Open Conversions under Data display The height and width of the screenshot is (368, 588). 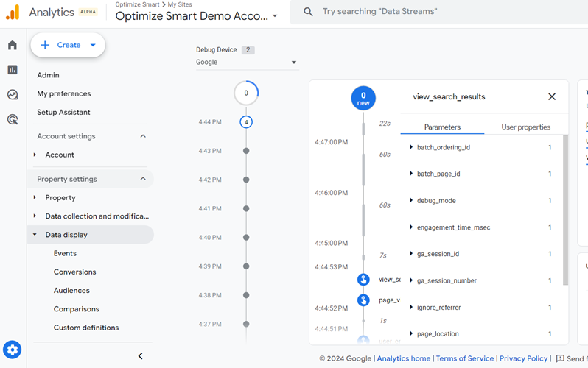pyautogui.click(x=74, y=272)
